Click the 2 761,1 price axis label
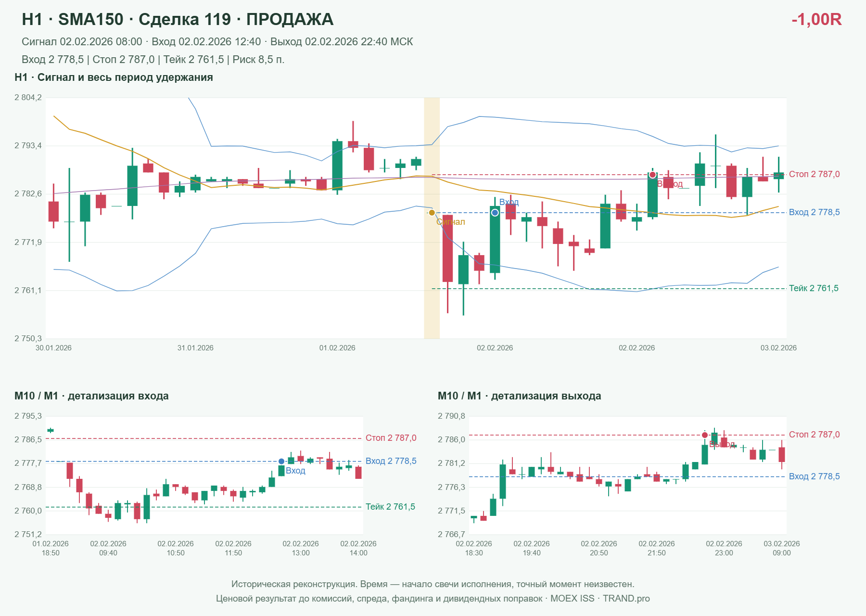The image size is (866, 616). click(28, 291)
